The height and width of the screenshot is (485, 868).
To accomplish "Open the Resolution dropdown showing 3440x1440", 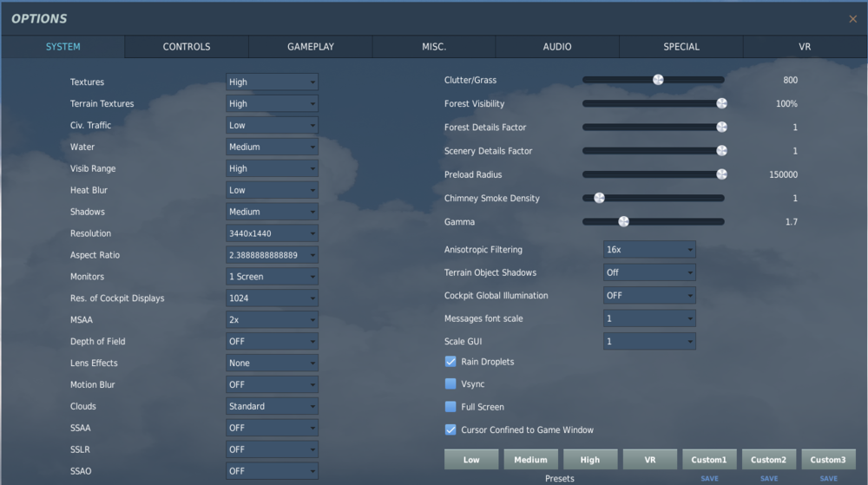I will (272, 233).
